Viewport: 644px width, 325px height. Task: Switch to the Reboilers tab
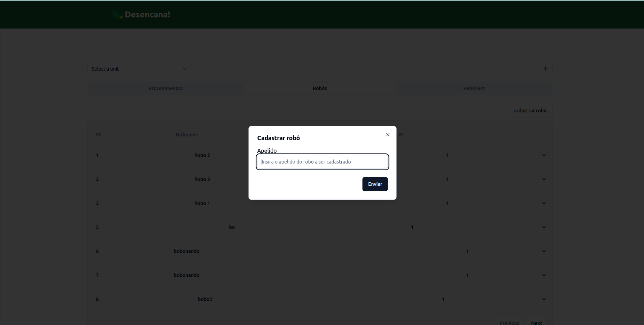(474, 88)
